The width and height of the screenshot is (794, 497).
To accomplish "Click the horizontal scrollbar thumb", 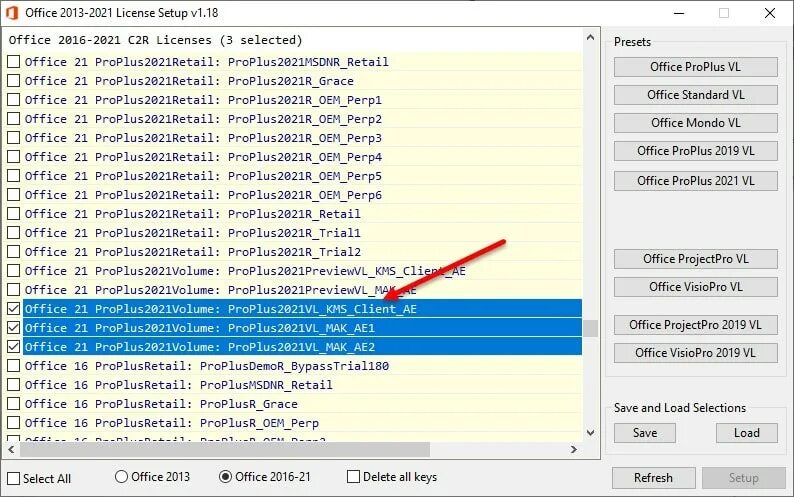I will point(225,449).
